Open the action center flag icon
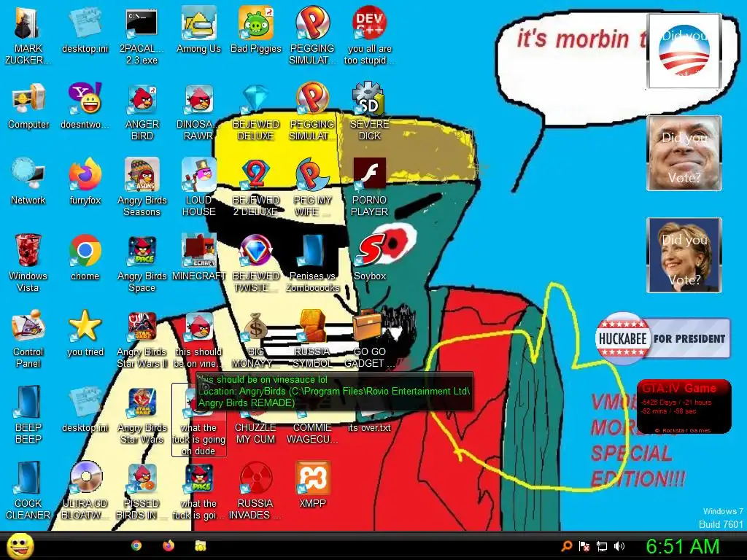The image size is (747, 560). click(x=584, y=546)
